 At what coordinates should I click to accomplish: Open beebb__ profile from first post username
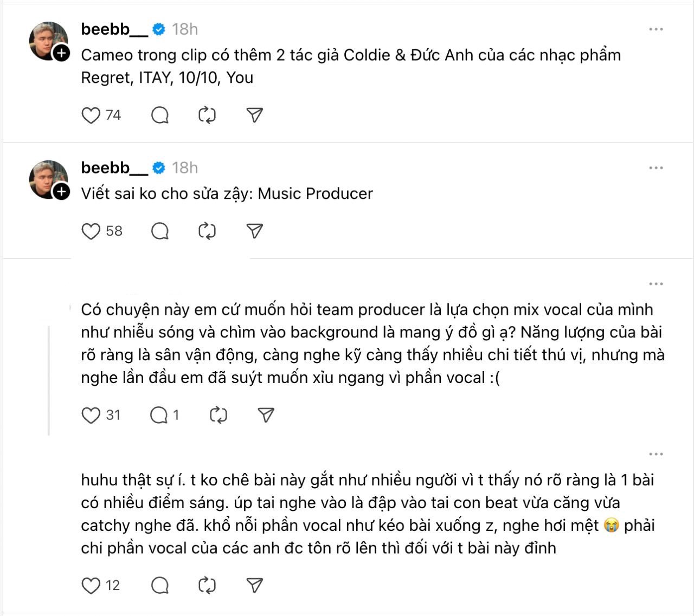coord(114,29)
